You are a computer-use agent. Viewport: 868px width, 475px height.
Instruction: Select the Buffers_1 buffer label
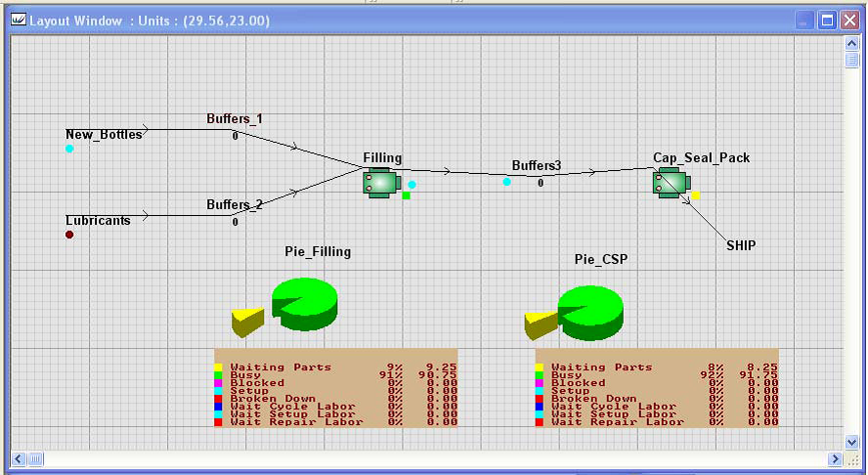click(x=234, y=119)
